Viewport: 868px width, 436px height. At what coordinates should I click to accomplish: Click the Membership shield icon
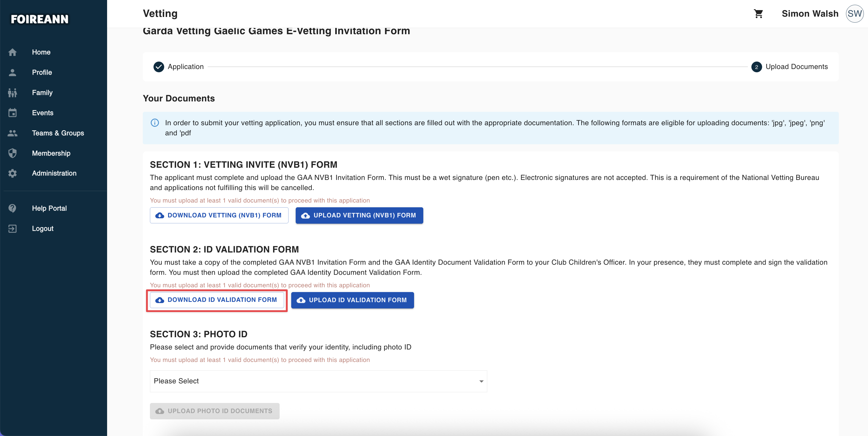[12, 153]
